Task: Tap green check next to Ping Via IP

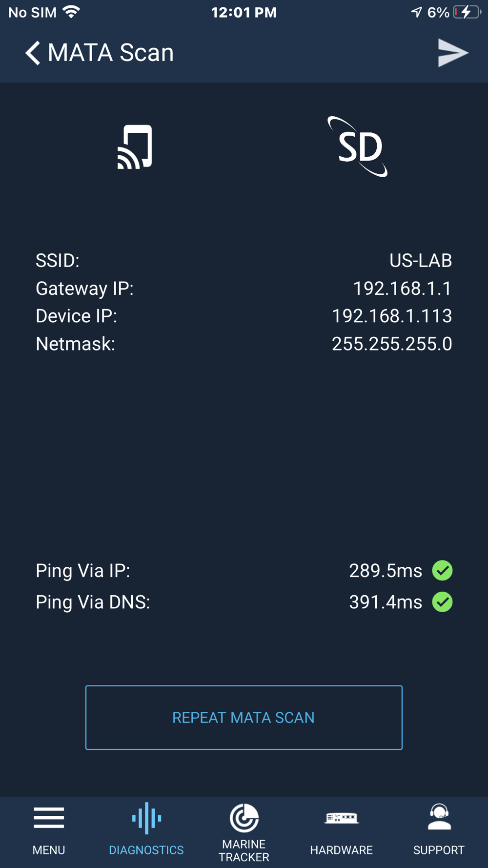Action: (443, 571)
